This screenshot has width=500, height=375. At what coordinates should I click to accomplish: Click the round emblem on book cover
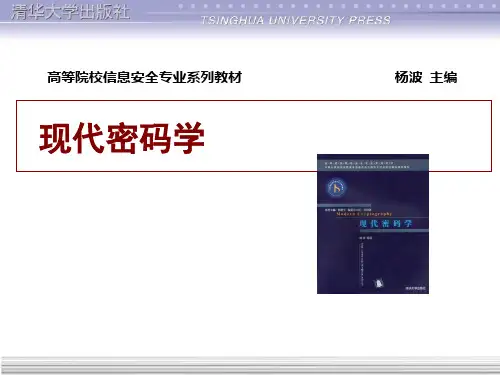point(336,188)
